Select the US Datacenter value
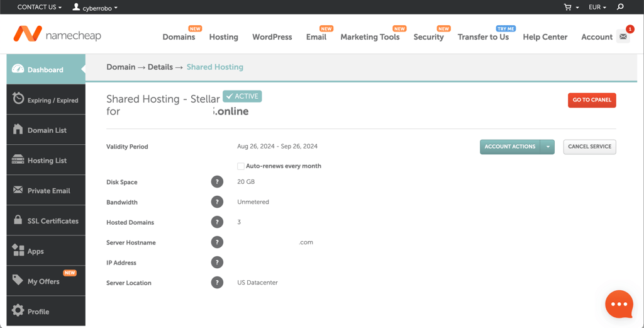This screenshot has height=328, width=644. [x=257, y=283]
